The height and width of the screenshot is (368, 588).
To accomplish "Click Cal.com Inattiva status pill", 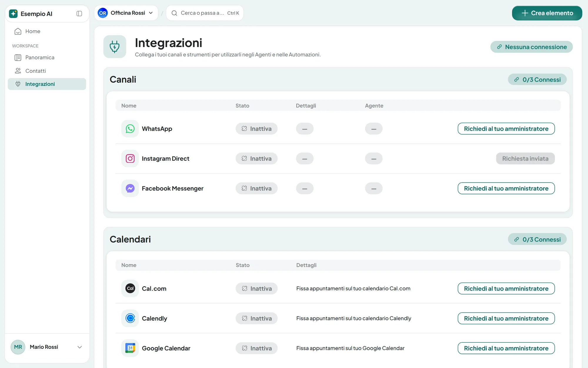I will click(x=257, y=289).
